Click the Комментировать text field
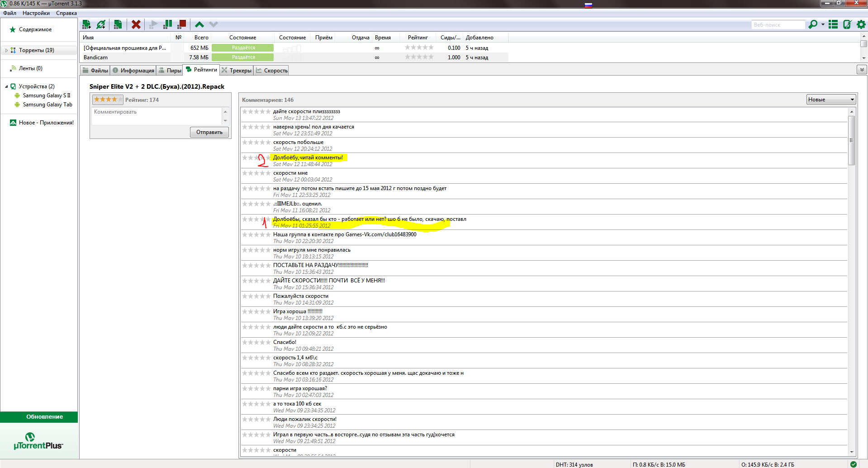This screenshot has height=468, width=868. click(157, 116)
